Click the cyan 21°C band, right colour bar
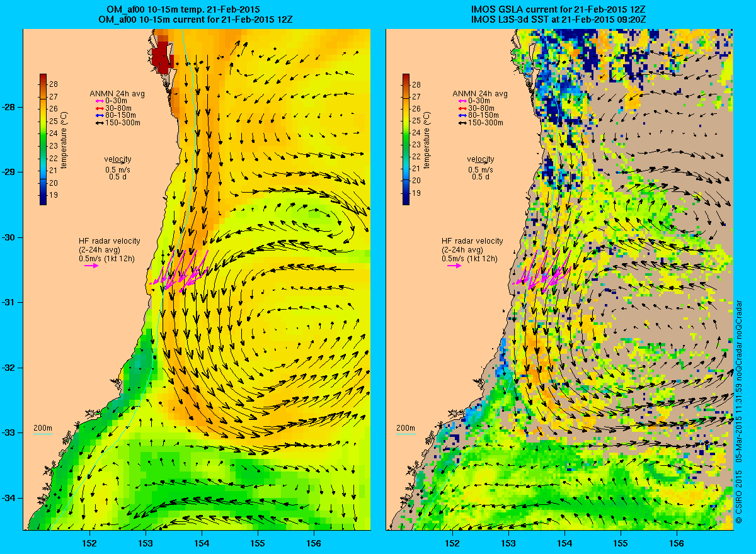756x554 pixels. (x=406, y=168)
